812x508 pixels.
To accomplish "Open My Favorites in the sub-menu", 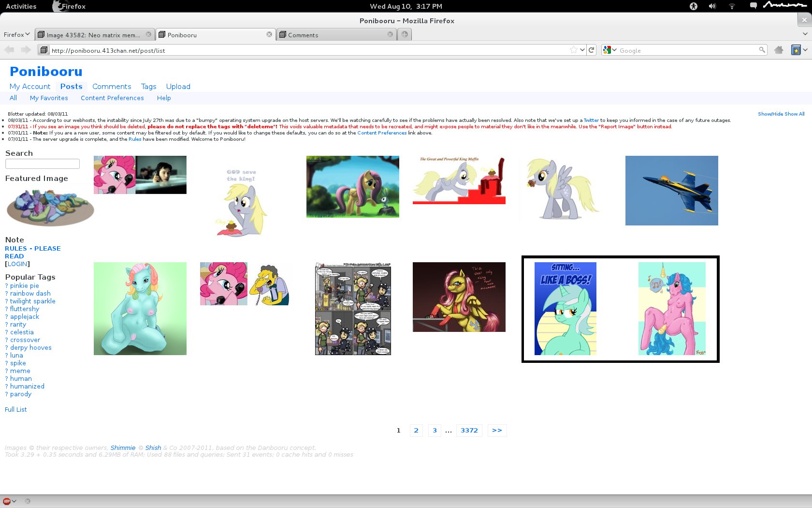I will (49, 98).
